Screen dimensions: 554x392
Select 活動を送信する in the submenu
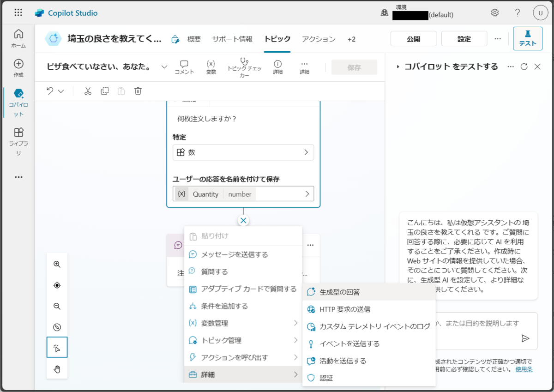[x=369, y=361]
